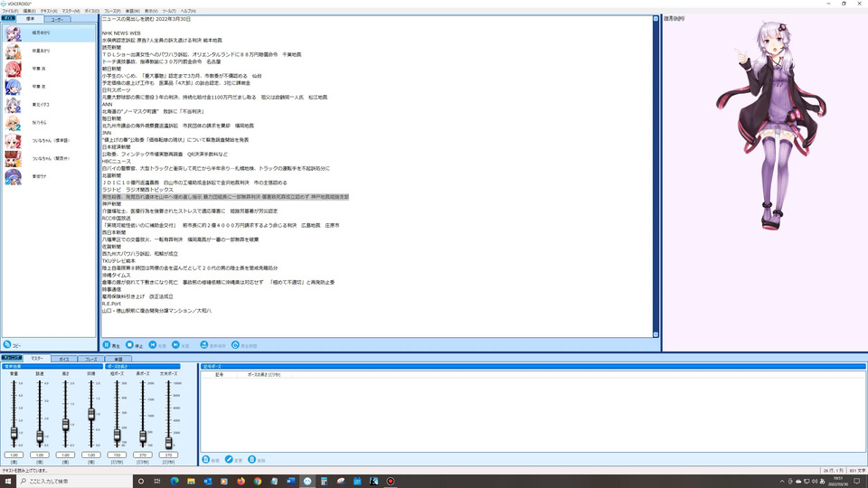This screenshot has height=488, width=868.
Task: Click the 読売新聞 line in text editor
Action: pyautogui.click(x=111, y=48)
